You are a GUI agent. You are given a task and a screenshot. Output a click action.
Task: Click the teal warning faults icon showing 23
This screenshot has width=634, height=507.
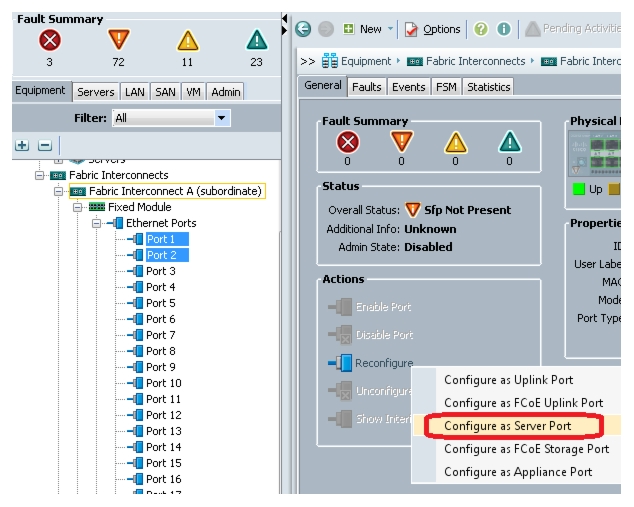tap(257, 40)
